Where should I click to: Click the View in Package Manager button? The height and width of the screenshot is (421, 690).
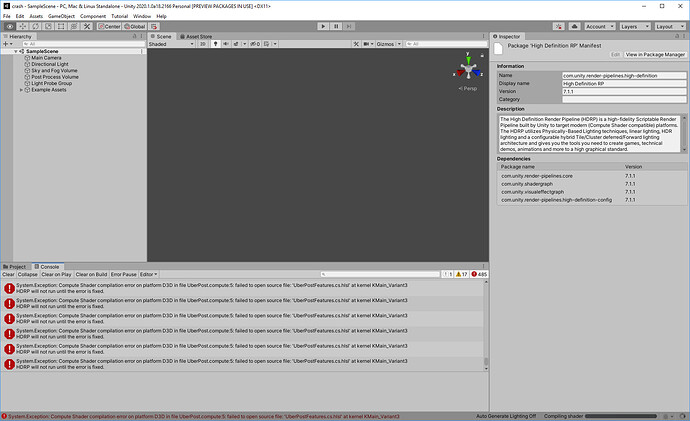coord(655,55)
